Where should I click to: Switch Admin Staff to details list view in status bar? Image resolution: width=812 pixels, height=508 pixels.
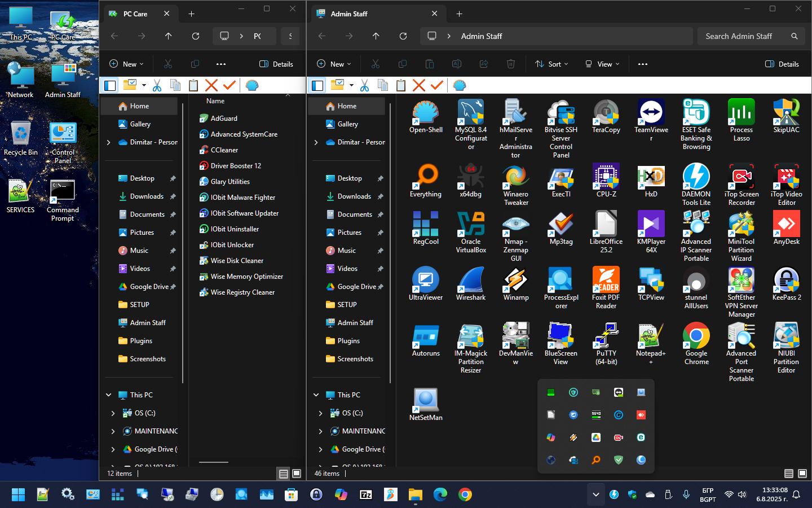click(x=788, y=474)
